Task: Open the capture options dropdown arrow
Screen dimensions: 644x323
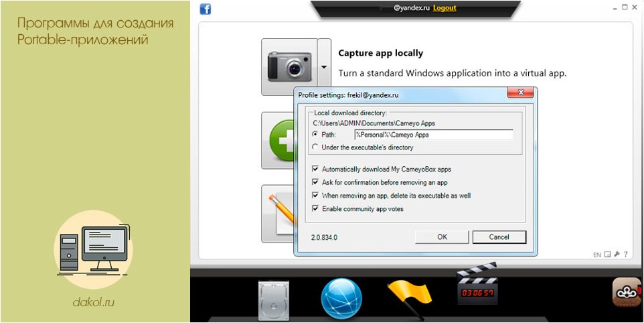Action: tap(324, 67)
